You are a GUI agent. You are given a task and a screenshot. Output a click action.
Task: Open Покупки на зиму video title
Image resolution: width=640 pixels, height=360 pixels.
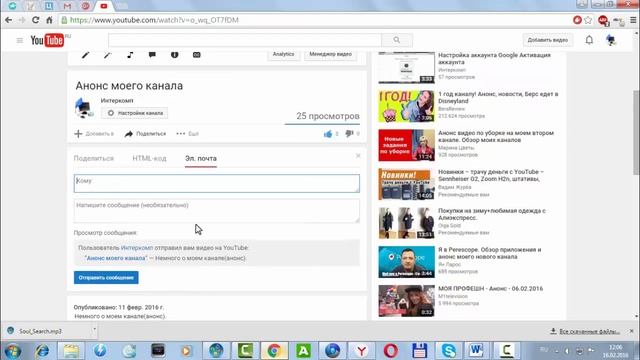pos(491,214)
